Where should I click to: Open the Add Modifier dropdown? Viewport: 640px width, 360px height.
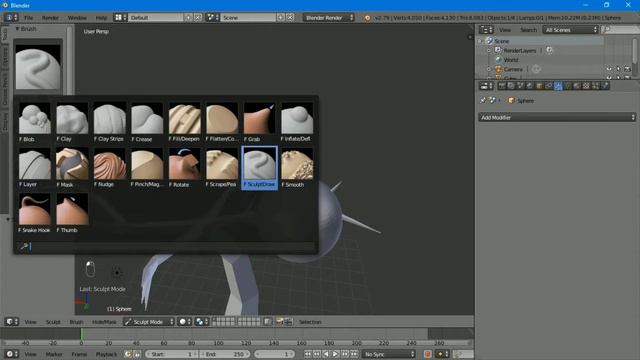point(557,118)
